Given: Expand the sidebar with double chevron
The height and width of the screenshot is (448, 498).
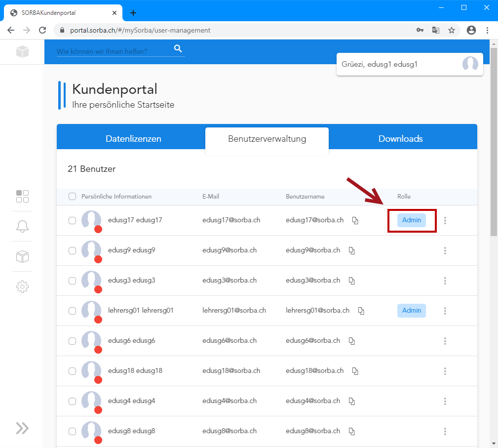Looking at the screenshot, I should (x=22, y=428).
